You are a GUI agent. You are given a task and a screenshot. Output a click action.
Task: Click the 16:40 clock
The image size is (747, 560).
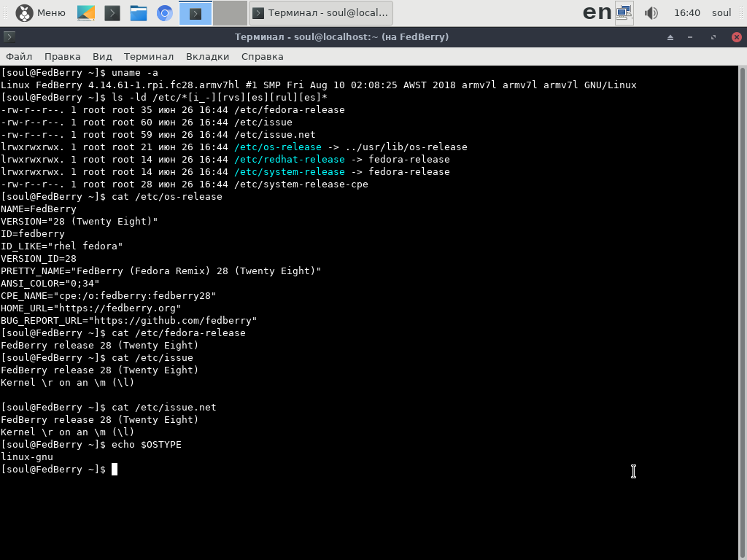coord(687,13)
